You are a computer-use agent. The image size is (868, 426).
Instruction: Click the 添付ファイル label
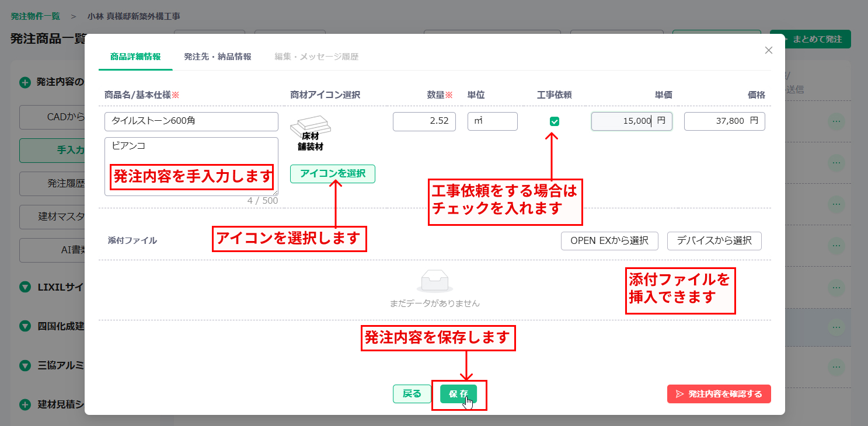point(133,240)
